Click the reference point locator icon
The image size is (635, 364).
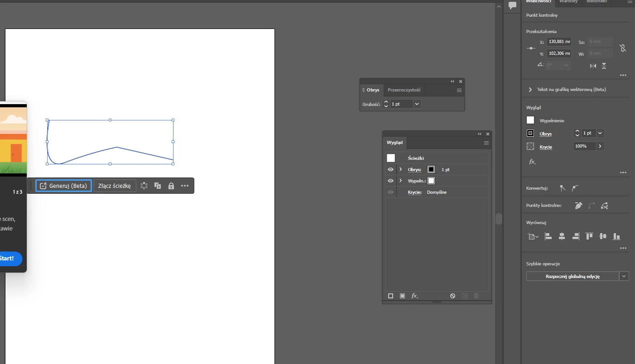pyautogui.click(x=532, y=48)
